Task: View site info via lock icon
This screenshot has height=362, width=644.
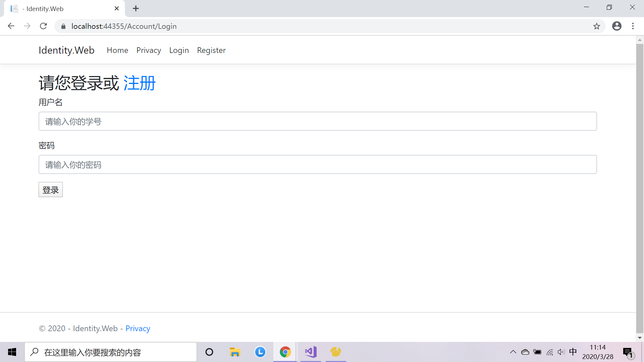Action: tap(63, 26)
